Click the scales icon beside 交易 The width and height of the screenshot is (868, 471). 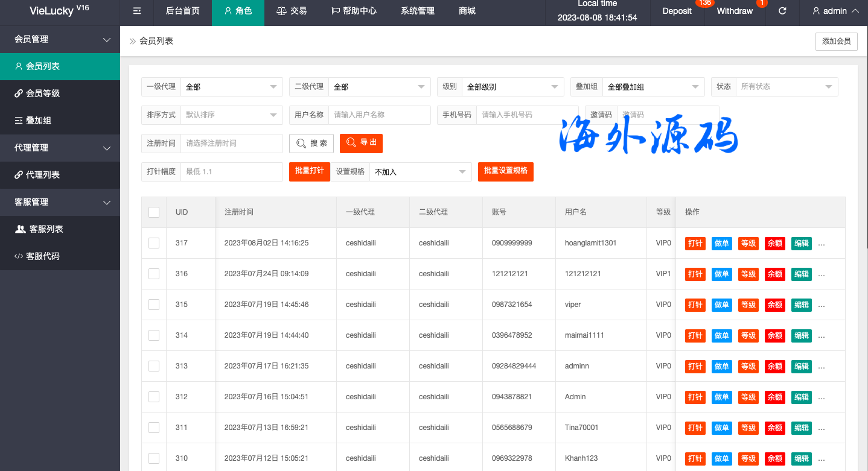[x=281, y=11]
